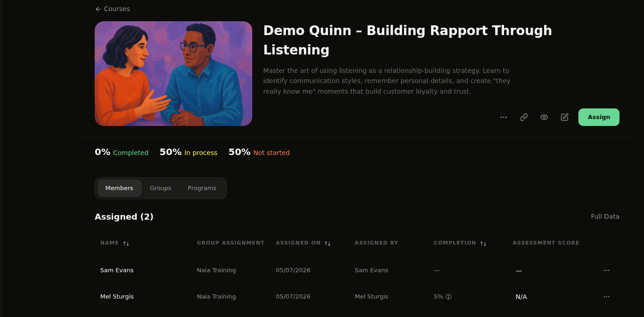Sort the table by Assigned On
The height and width of the screenshot is (317, 644).
click(328, 243)
